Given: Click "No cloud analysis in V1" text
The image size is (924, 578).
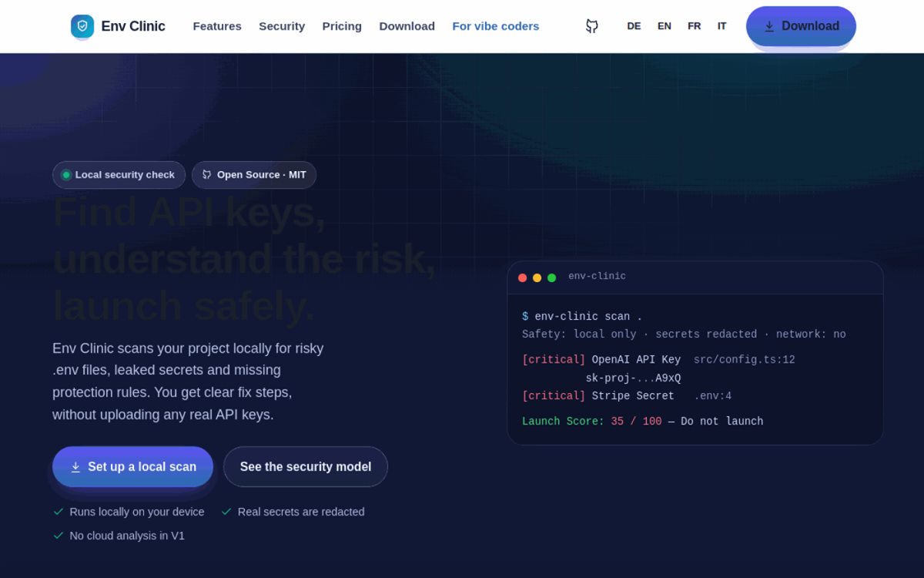Looking at the screenshot, I should [x=127, y=536].
